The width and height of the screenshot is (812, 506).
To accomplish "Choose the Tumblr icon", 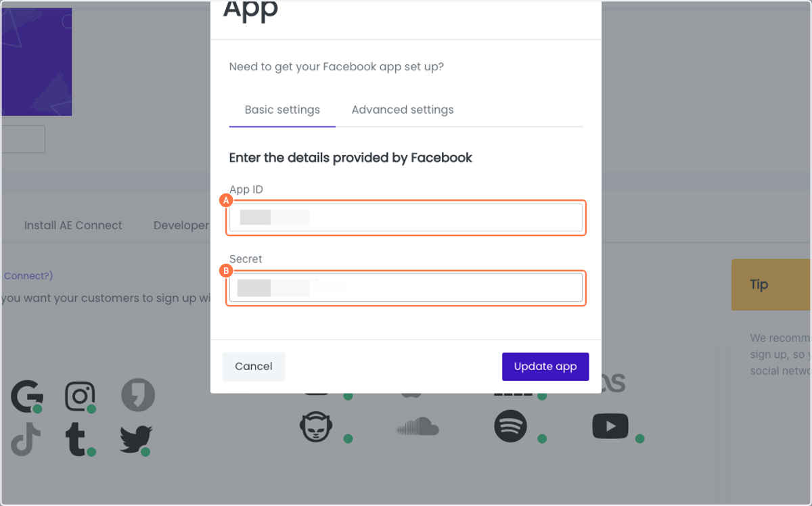I will (78, 440).
